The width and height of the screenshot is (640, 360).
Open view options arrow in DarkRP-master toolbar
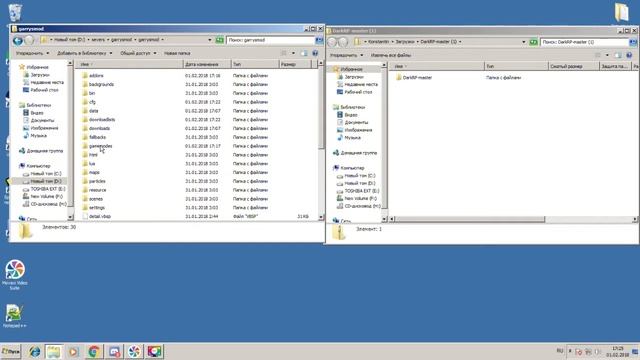607,55
